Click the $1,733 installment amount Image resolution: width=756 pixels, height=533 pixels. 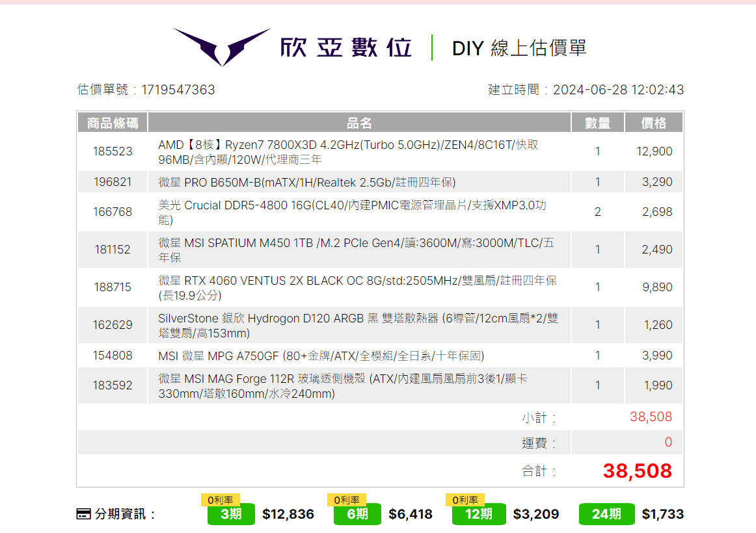[662, 514]
